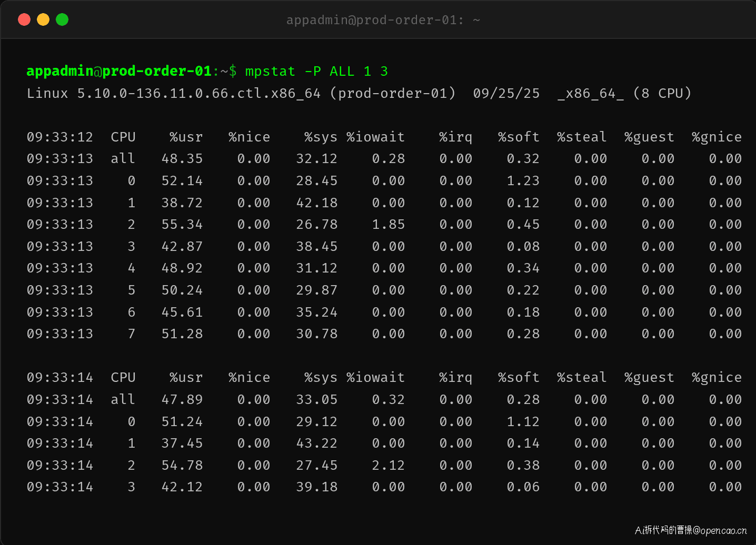756x545 pixels.
Task: Click the 32.12 %sys value for all
Action: coord(316,158)
